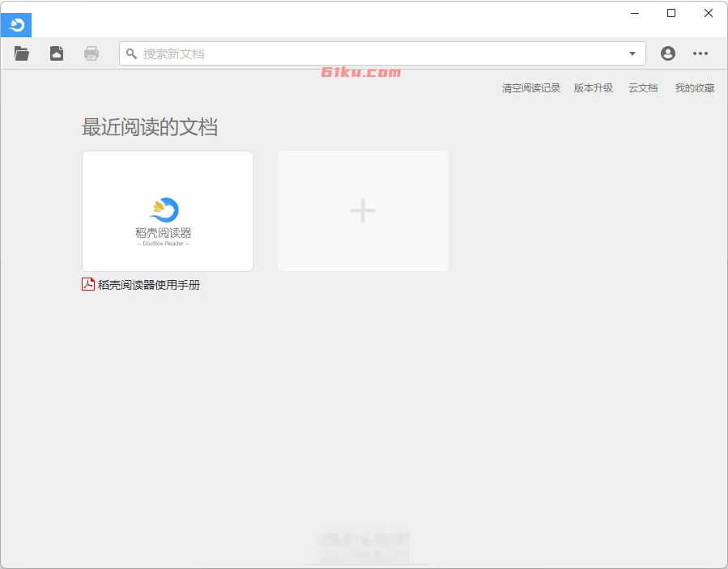Open the cloud document icon in the toolbar
The image size is (728, 569).
(x=57, y=53)
